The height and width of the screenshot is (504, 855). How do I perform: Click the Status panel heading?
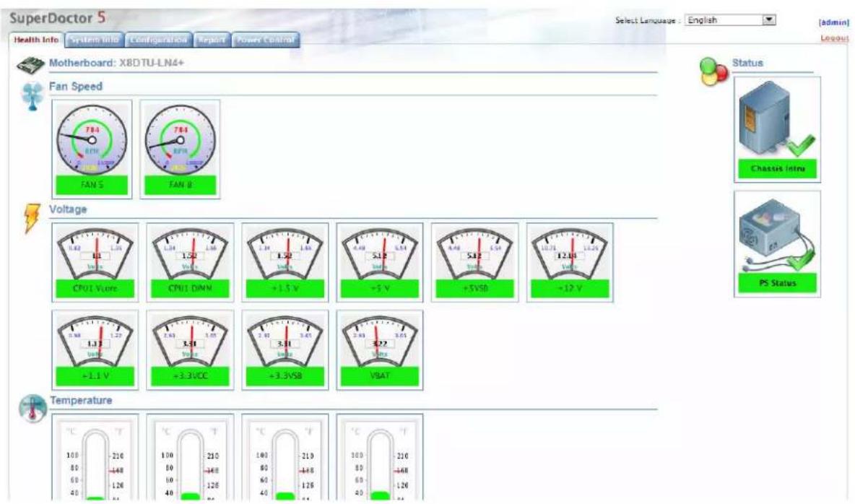747,63
